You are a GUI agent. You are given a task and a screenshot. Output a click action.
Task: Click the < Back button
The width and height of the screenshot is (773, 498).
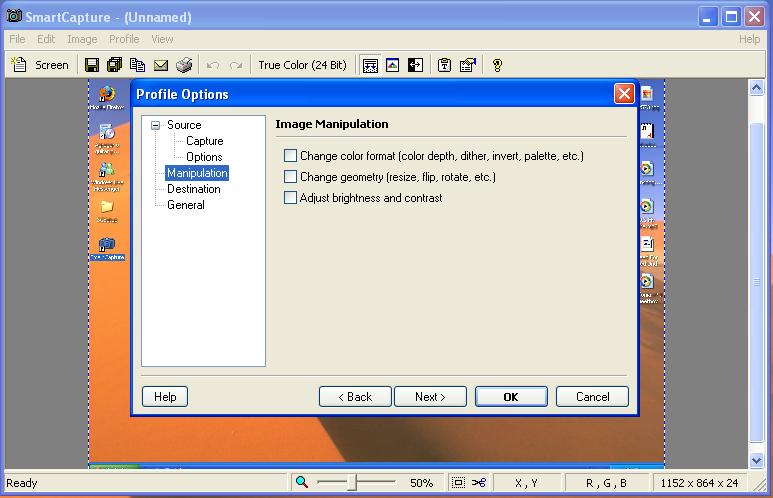click(x=355, y=396)
